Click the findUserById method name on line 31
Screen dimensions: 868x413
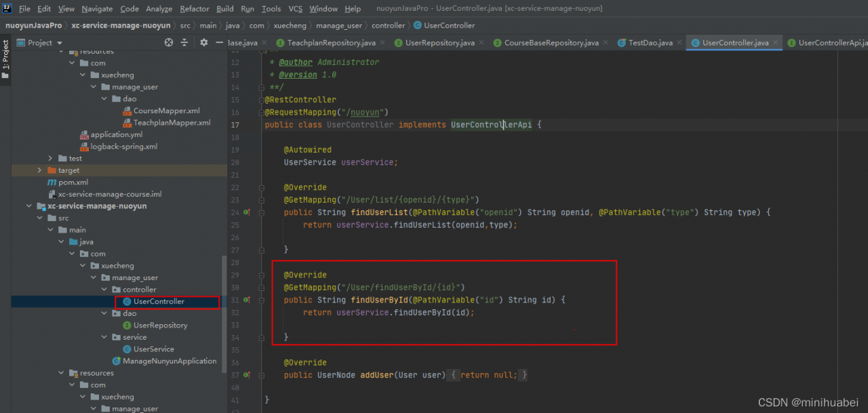tap(379, 300)
